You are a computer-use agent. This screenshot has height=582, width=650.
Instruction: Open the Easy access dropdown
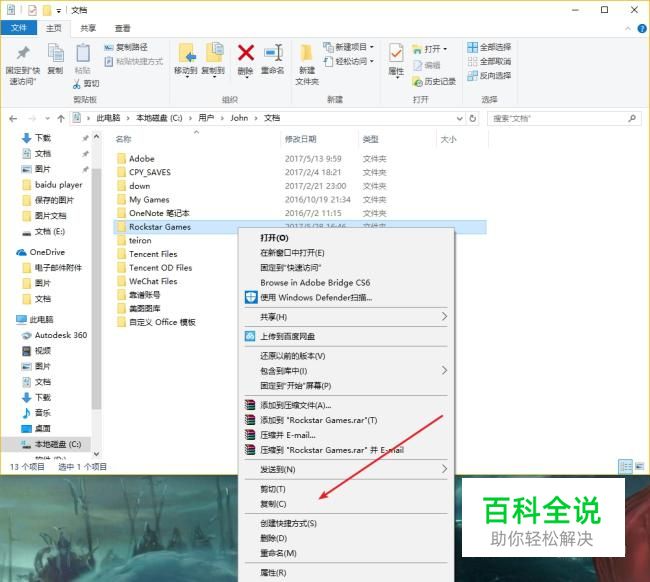[349, 61]
